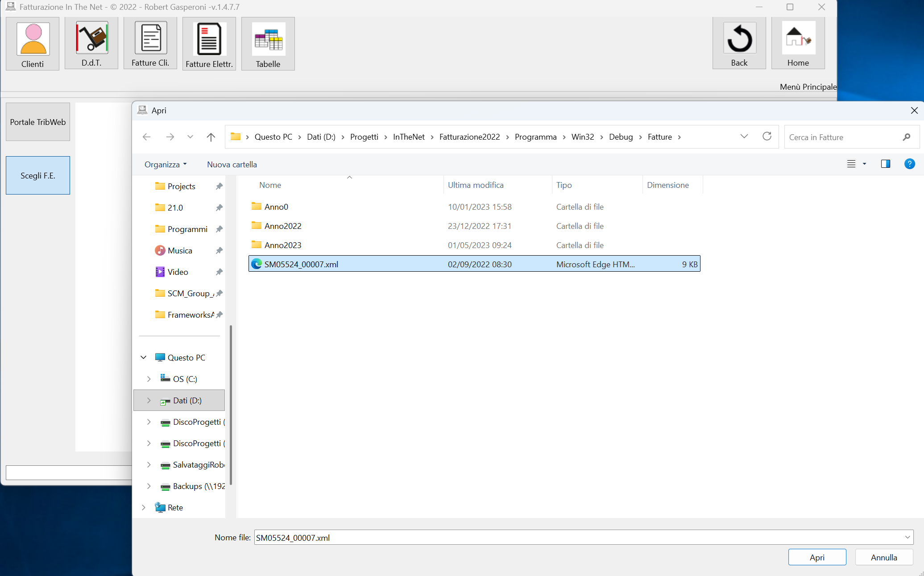Select Rete in navigation tree
This screenshot has width=924, height=576.
pyautogui.click(x=175, y=507)
